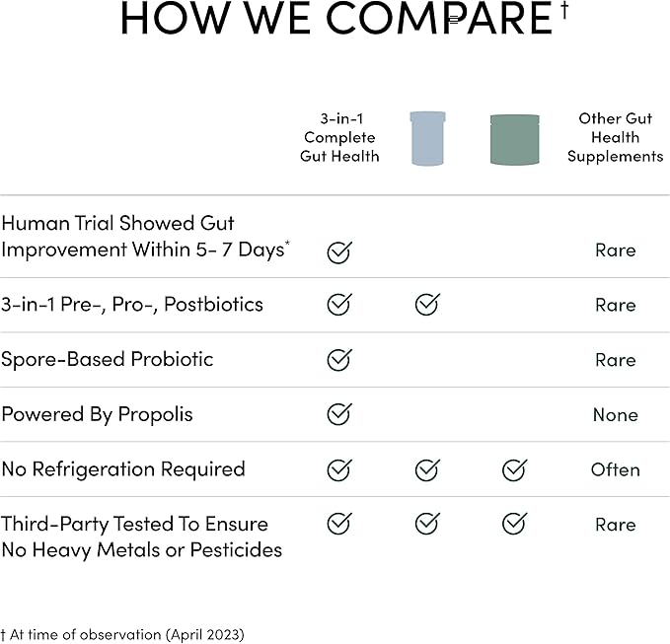Click the blue-gray supplement bottle image

click(427, 139)
